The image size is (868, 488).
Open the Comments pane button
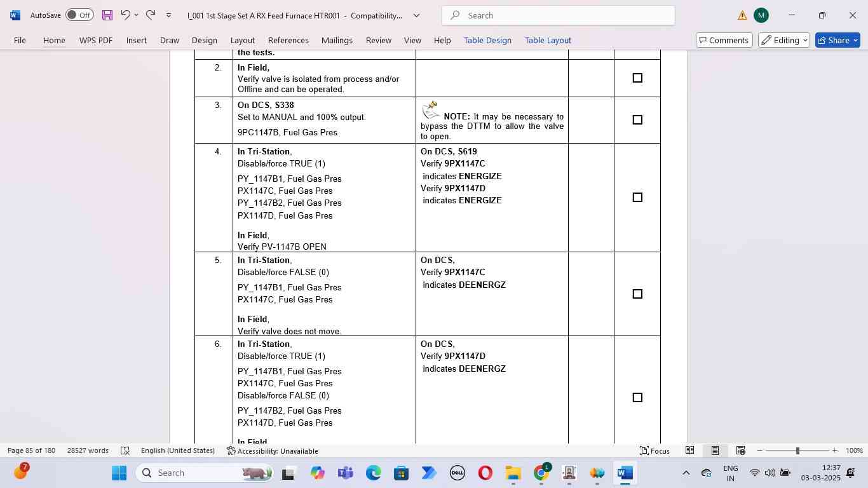(722, 40)
